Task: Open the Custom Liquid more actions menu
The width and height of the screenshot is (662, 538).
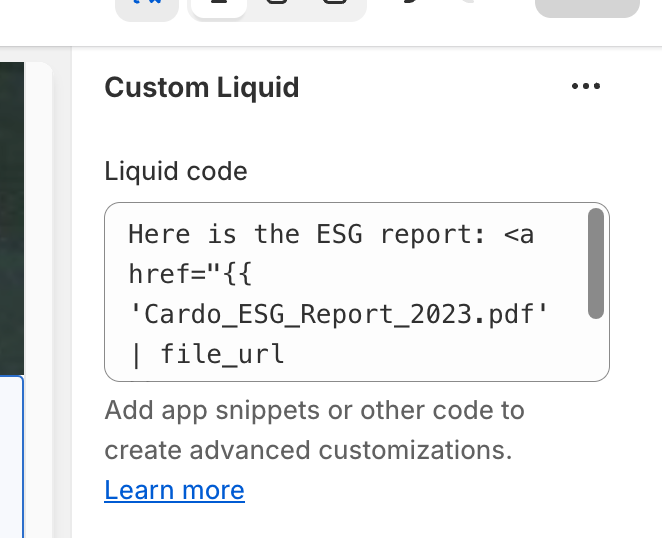Action: coord(585,87)
